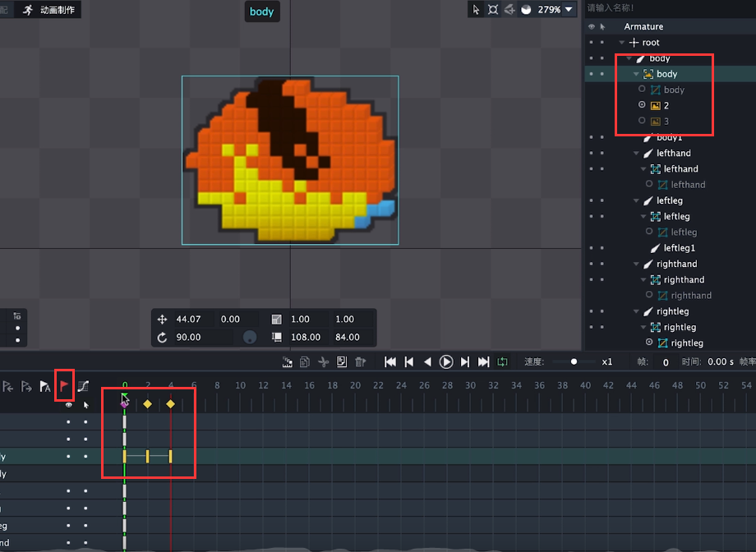Go to the previous keyframe

pyautogui.click(x=409, y=362)
